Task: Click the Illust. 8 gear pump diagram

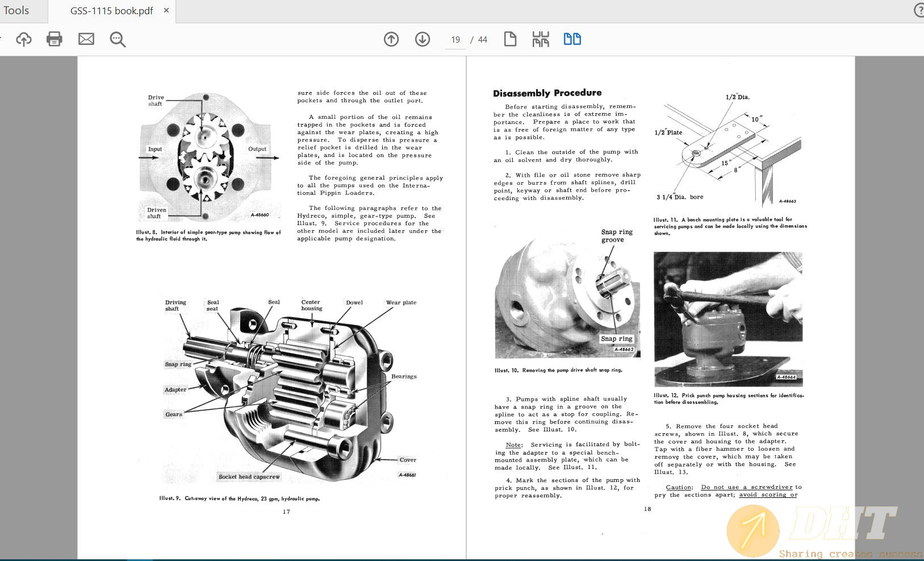Action: (206, 157)
